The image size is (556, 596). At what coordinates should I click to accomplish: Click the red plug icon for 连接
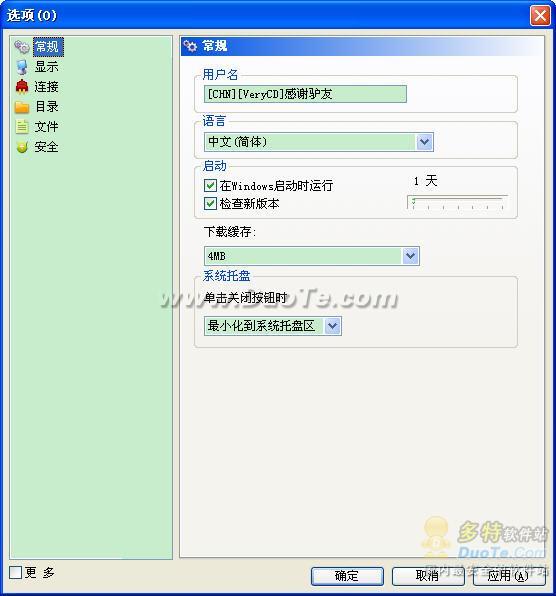tap(22, 87)
